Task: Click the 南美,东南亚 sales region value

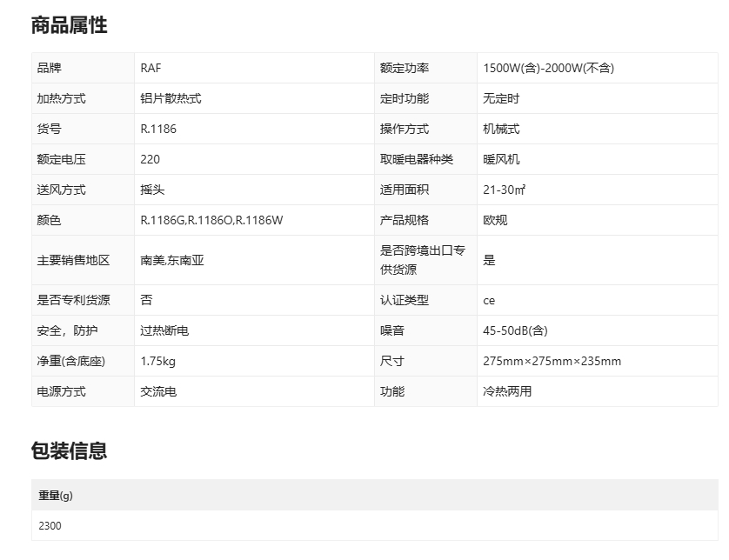Action: pyautogui.click(x=172, y=260)
